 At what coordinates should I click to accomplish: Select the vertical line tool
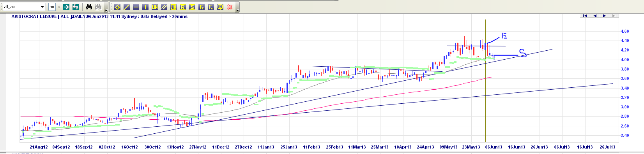[145, 7]
